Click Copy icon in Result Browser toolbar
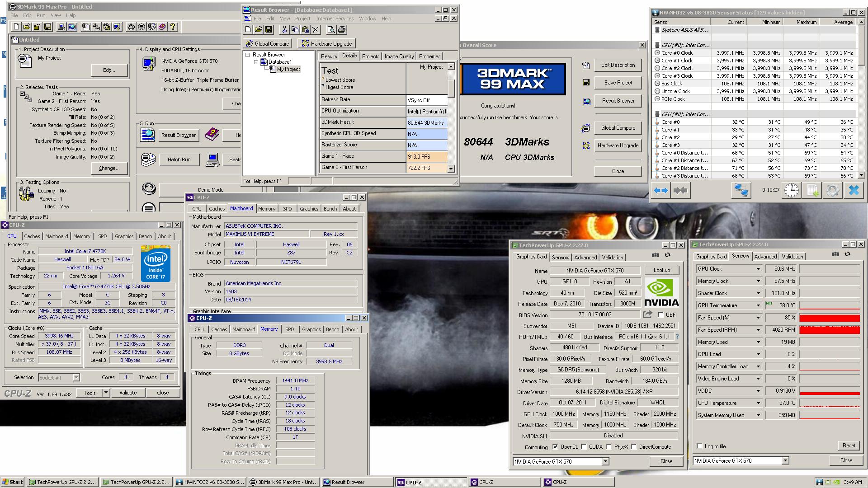868x488 pixels. click(x=295, y=30)
